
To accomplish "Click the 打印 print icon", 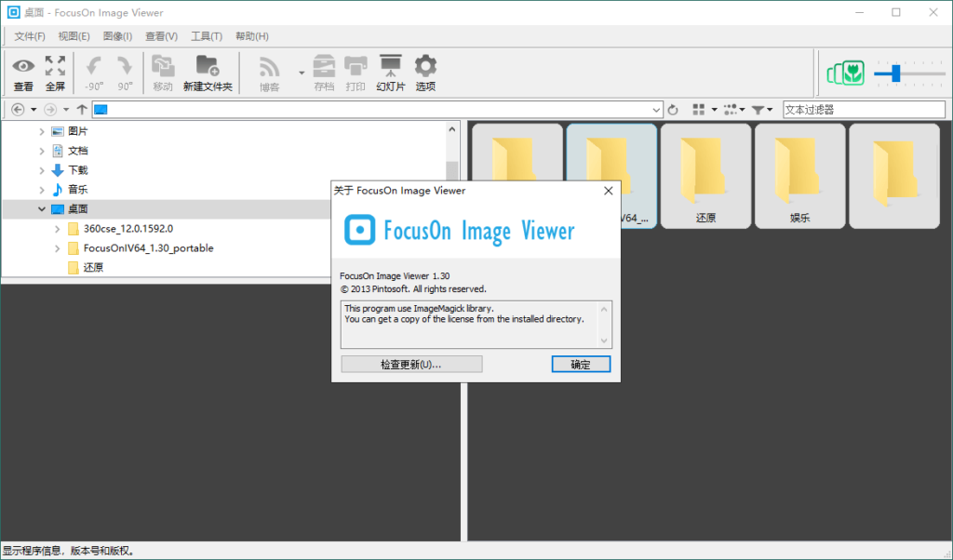I will (x=356, y=73).
